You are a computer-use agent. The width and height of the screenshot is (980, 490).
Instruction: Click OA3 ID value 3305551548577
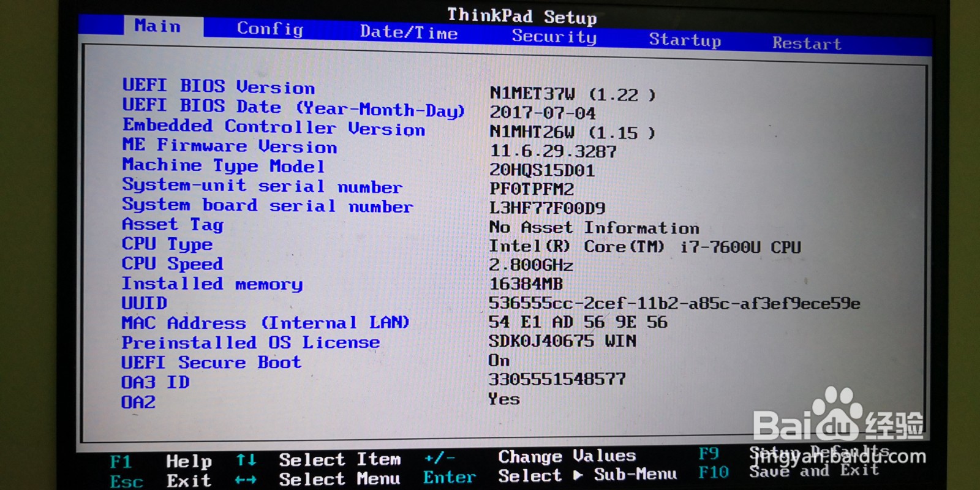pos(557,379)
